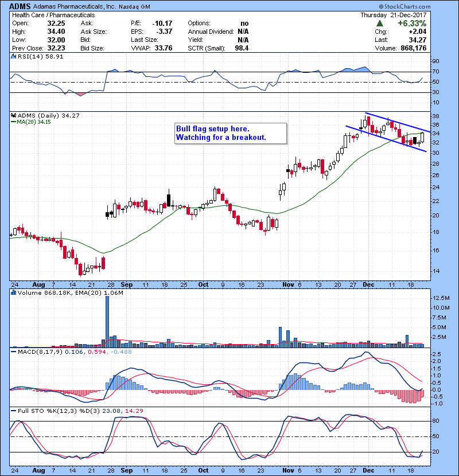Click the Volume 868.18K, EMA(20) 1.06M label
The image size is (459, 476).
tap(71, 292)
